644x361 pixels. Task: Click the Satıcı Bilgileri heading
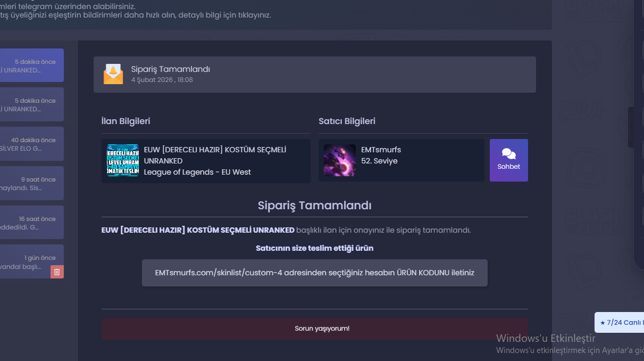tap(347, 121)
